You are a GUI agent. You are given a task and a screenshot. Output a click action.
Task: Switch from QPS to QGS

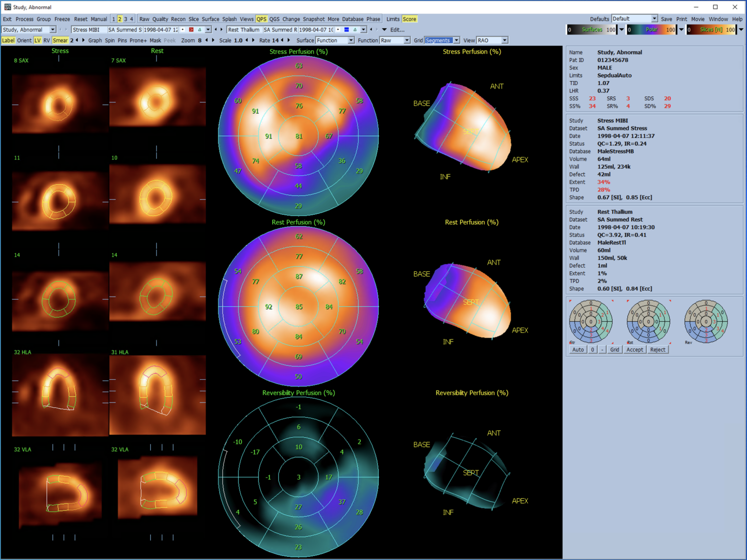274,19
